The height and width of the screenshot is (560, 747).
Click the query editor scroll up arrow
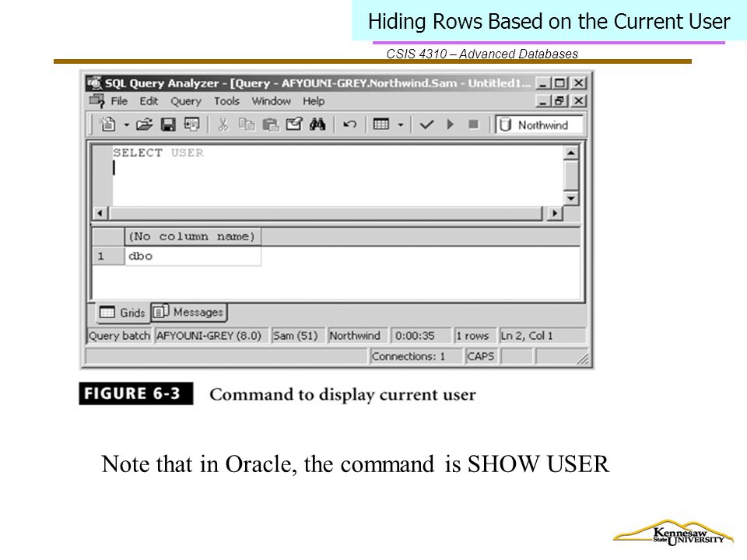point(570,153)
